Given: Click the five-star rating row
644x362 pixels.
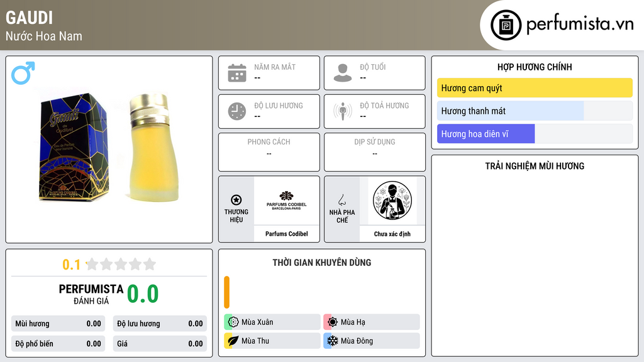Looking at the screenshot, I should [121, 265].
